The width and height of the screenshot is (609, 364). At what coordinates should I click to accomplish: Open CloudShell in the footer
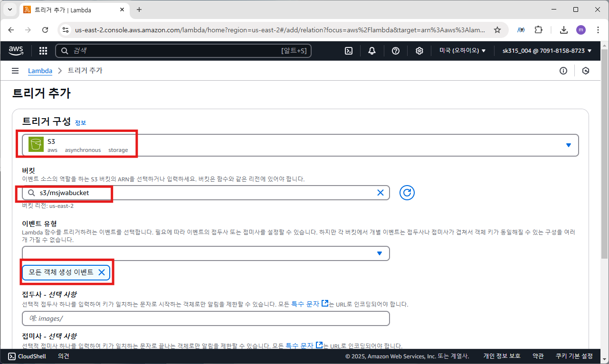27,356
